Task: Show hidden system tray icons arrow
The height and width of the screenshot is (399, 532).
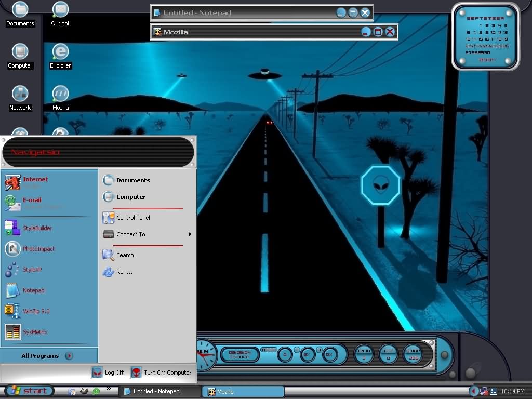Action: tap(473, 391)
